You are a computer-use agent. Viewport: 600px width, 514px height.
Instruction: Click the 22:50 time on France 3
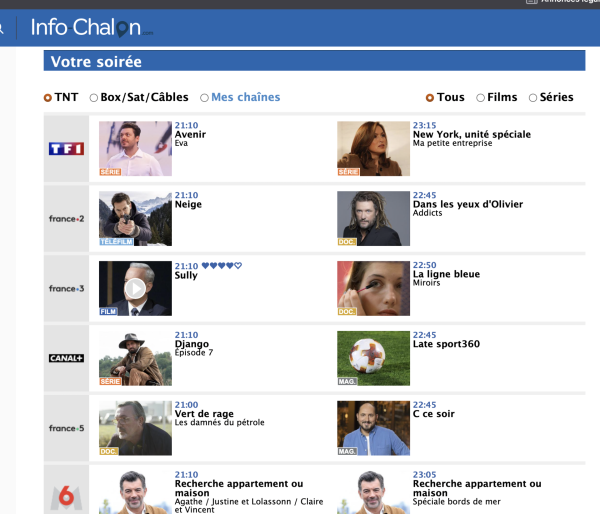coord(424,265)
